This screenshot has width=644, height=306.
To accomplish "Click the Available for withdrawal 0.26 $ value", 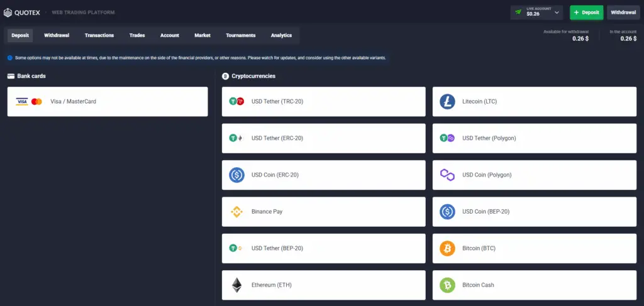I will (x=580, y=39).
